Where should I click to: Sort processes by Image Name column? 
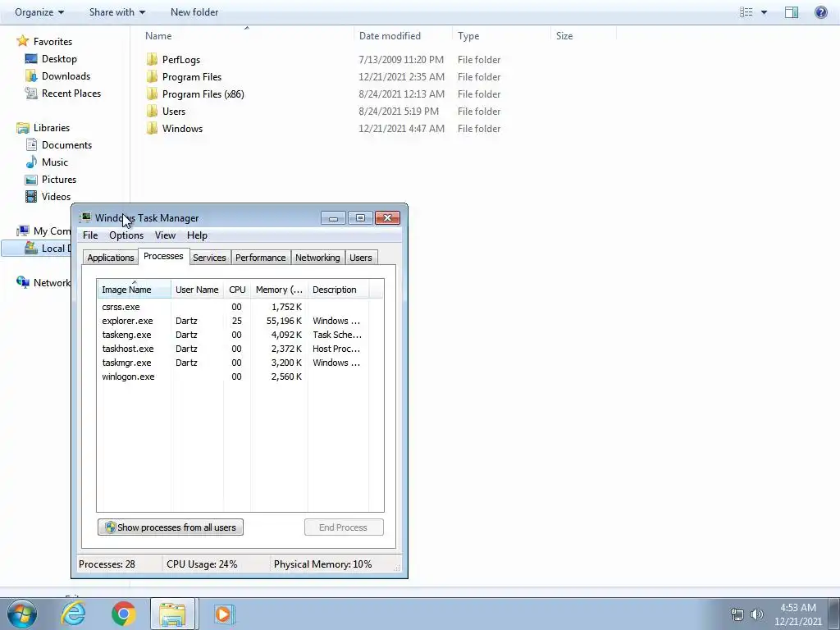tap(134, 290)
